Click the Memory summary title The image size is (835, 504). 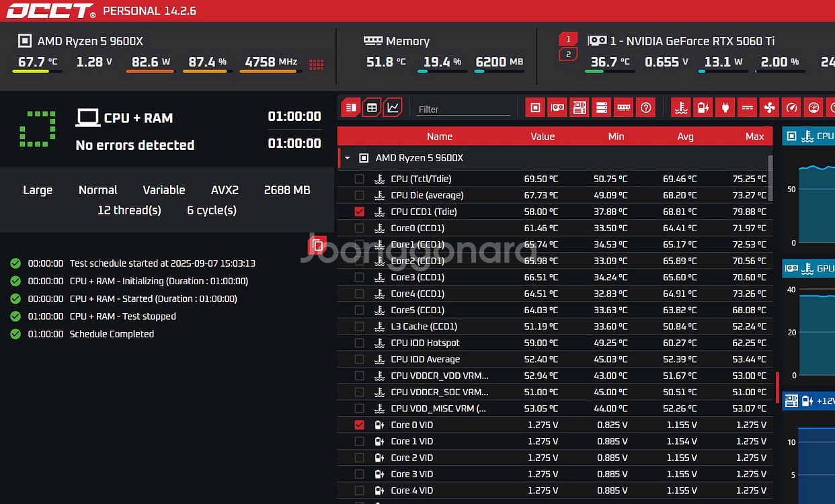[x=407, y=41]
